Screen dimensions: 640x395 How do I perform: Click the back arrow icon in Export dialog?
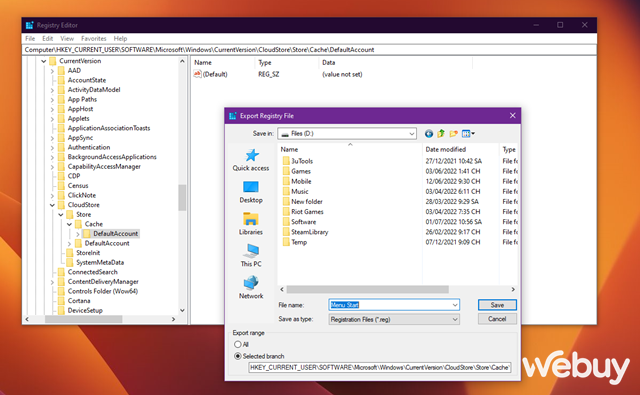click(429, 133)
